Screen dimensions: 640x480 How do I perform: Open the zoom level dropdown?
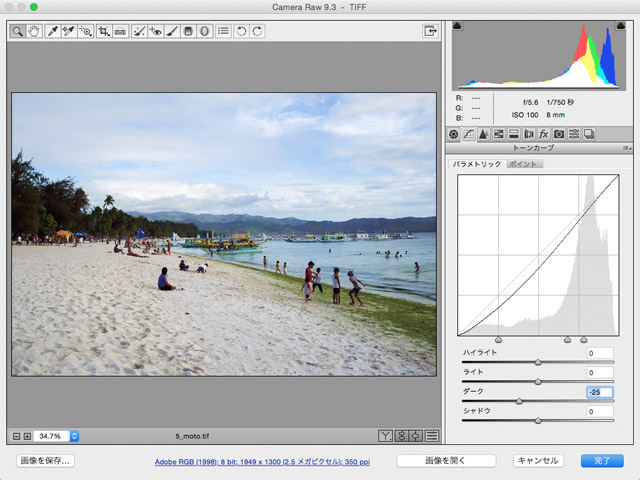74,436
